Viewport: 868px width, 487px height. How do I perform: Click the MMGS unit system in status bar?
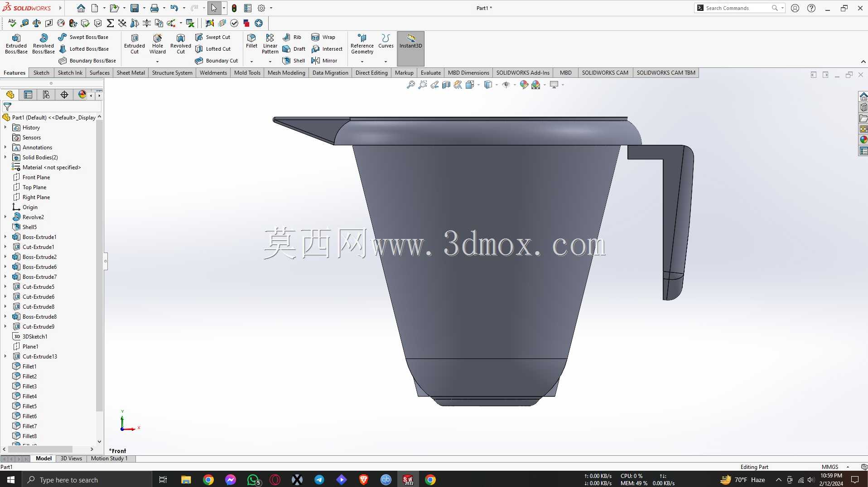(830, 467)
